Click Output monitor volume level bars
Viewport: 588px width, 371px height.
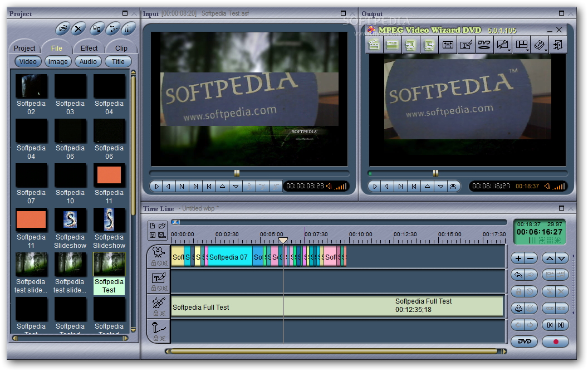pos(558,187)
